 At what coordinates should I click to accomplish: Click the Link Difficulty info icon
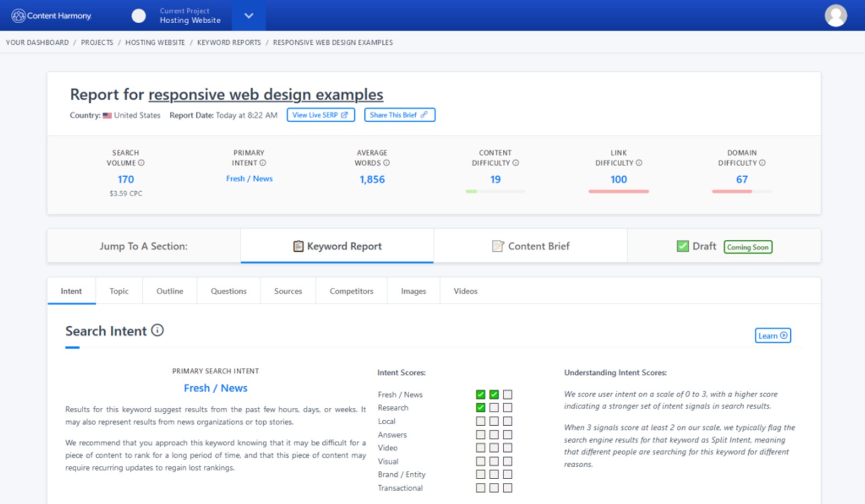tap(639, 163)
